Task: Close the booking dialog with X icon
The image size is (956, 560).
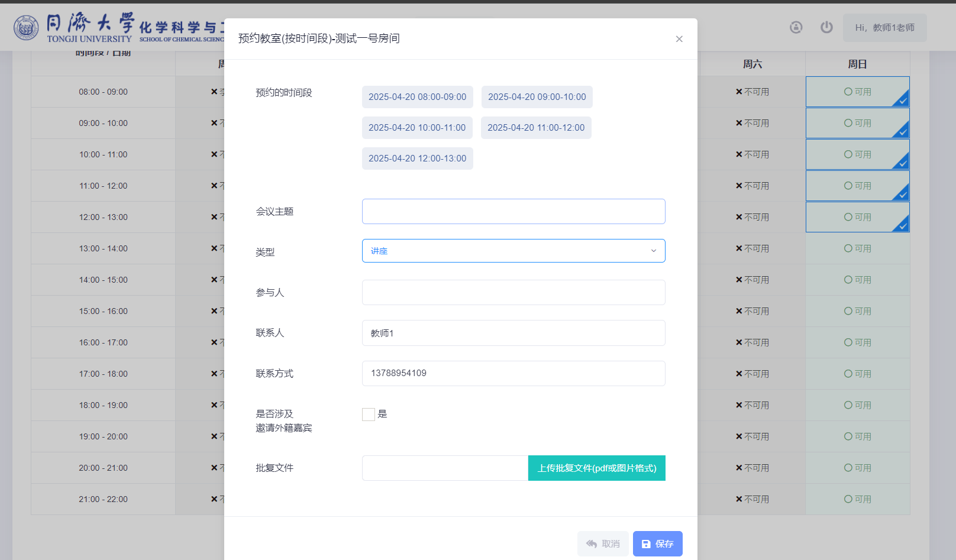Action: click(x=679, y=39)
